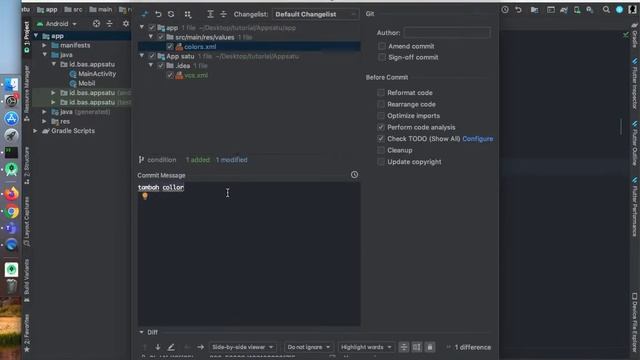Image resolution: width=640 pixels, height=360 pixels.
Task: Open the Default Changelist dropdown
Action: coord(315,14)
